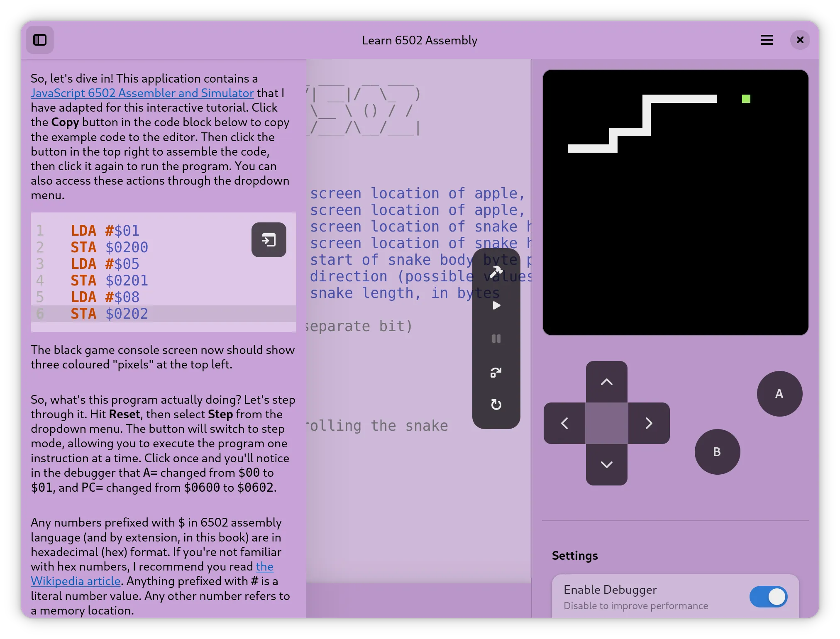
Task: Copy example code to editor
Action: pos(269,240)
